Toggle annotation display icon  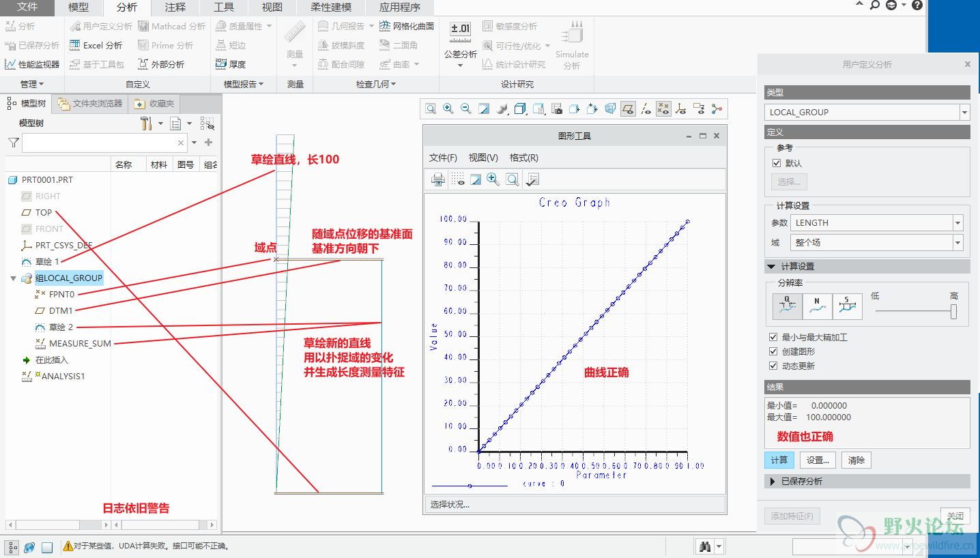(x=699, y=108)
